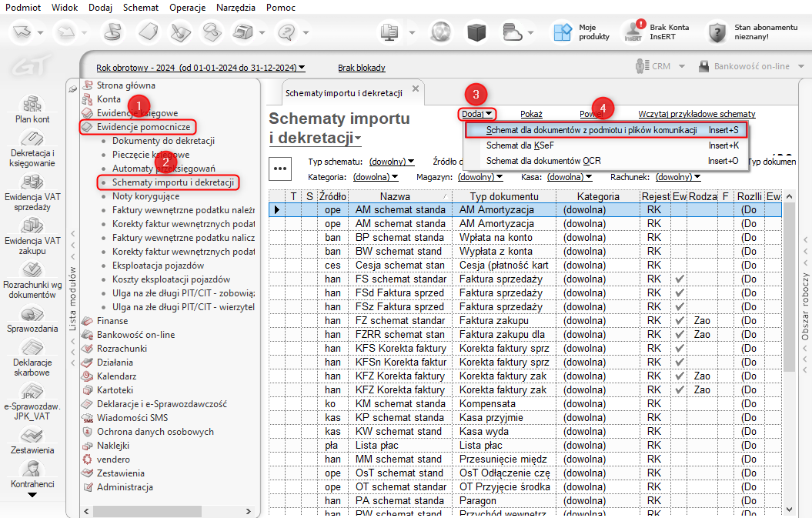The height and width of the screenshot is (518, 812).
Task: Toggle Ew checkbox in KFS Korekta faktury row
Action: coord(680,348)
